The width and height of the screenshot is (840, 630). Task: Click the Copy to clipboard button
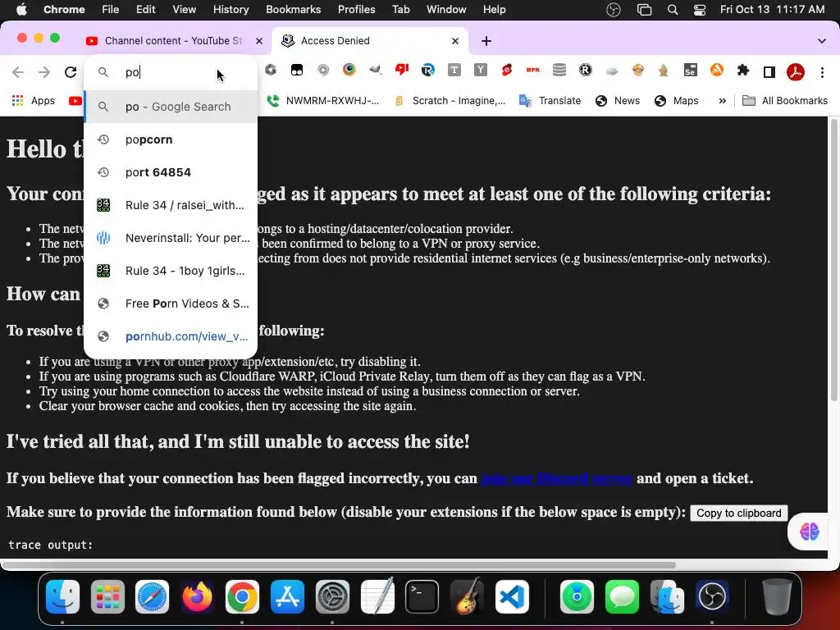[739, 514]
